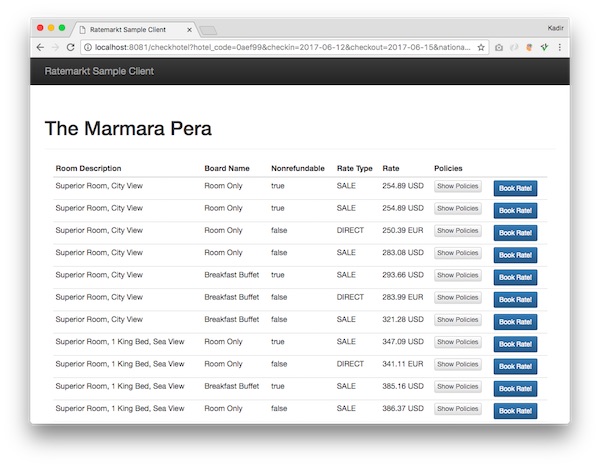Book the 385.16 USD rate
600x467 pixels.
tap(515, 389)
